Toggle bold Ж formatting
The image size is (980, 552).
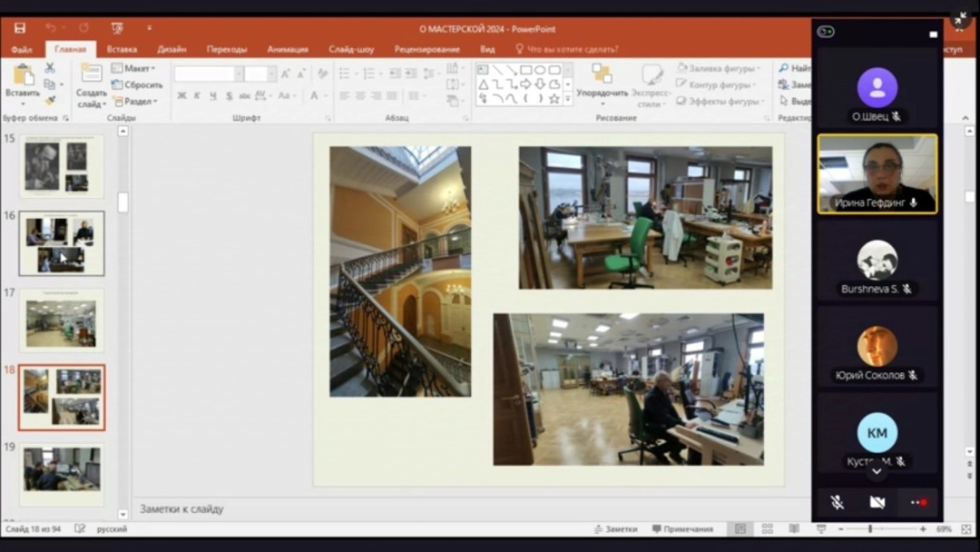181,95
